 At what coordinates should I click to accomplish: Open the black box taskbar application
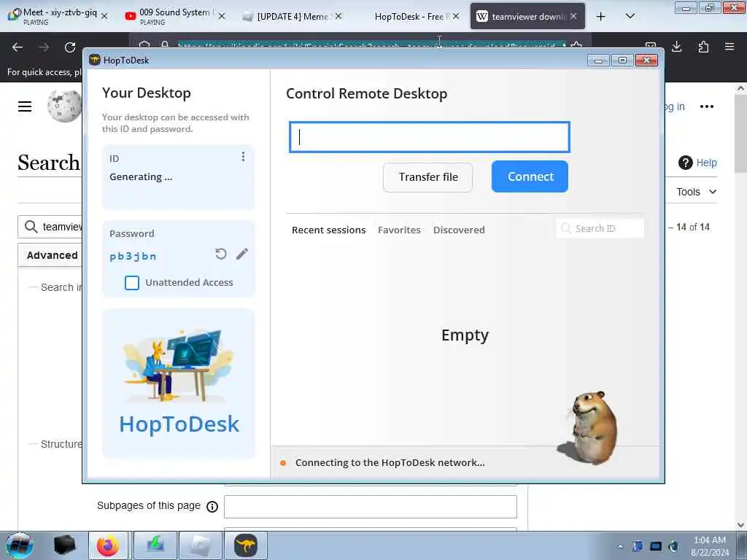click(x=65, y=545)
